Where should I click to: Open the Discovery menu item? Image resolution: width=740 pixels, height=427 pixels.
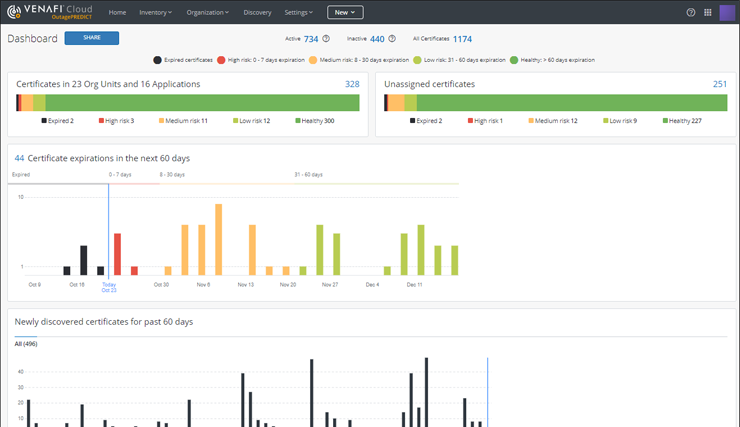coord(257,13)
